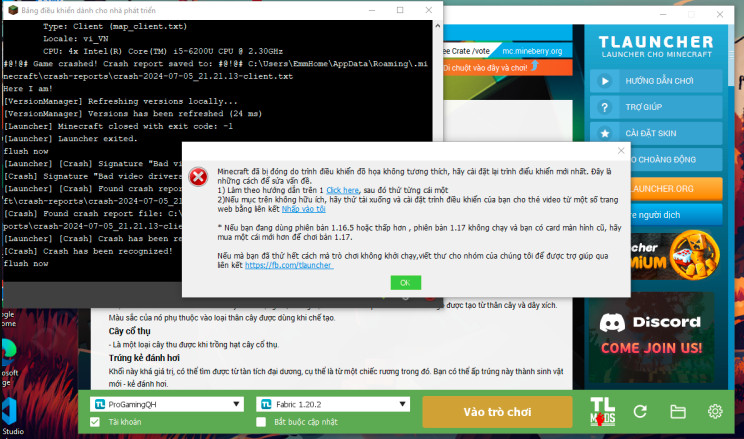744x439 pixels.
Task: Open the fb.com/tlauncher support link
Action: (x=289, y=265)
